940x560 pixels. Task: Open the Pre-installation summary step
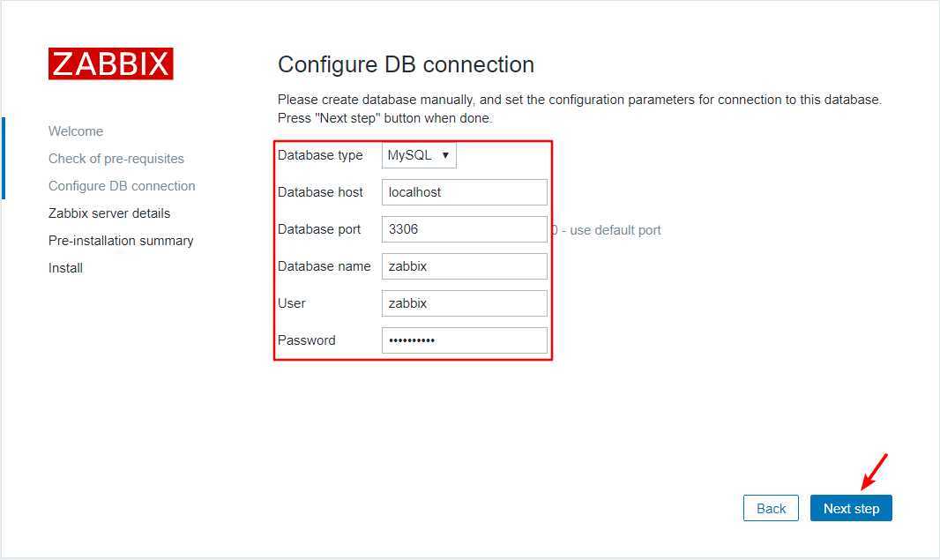pos(121,241)
